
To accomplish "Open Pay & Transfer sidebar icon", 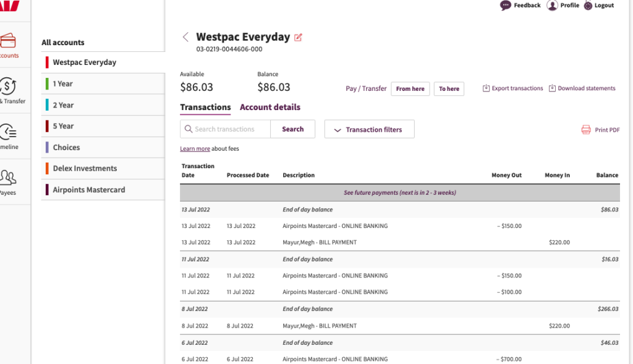I will pos(8,87).
